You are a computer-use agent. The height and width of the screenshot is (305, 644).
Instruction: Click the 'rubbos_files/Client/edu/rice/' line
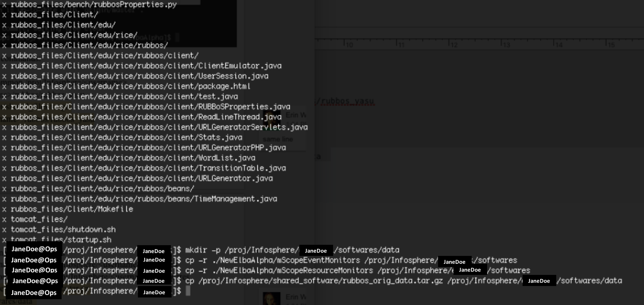(x=70, y=35)
